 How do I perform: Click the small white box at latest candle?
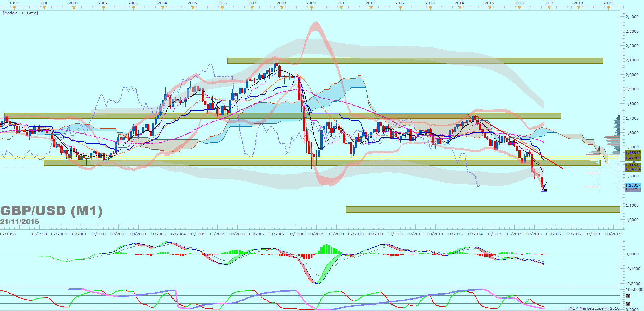click(x=545, y=190)
